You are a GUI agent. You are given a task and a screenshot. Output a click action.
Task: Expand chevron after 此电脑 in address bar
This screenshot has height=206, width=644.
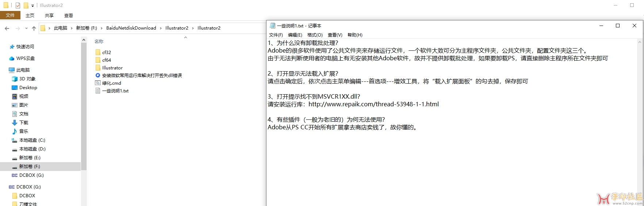click(x=72, y=28)
